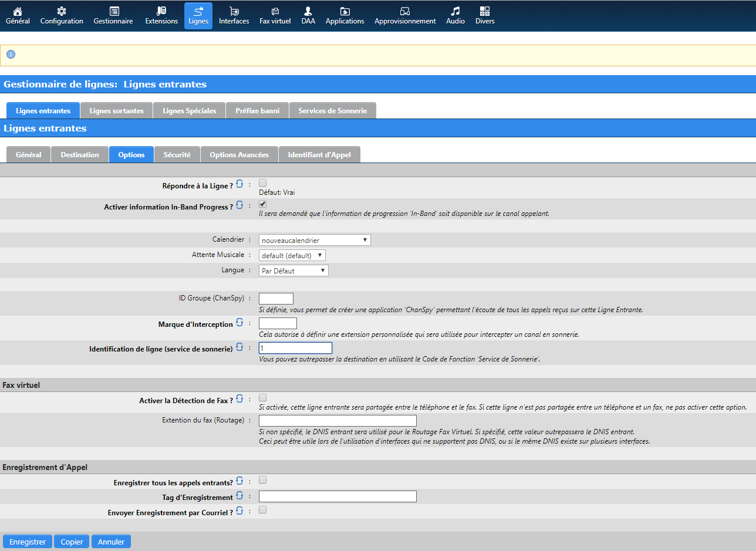This screenshot has width=756, height=551.
Task: Open the Général home icon in top navigation
Action: coord(18,12)
